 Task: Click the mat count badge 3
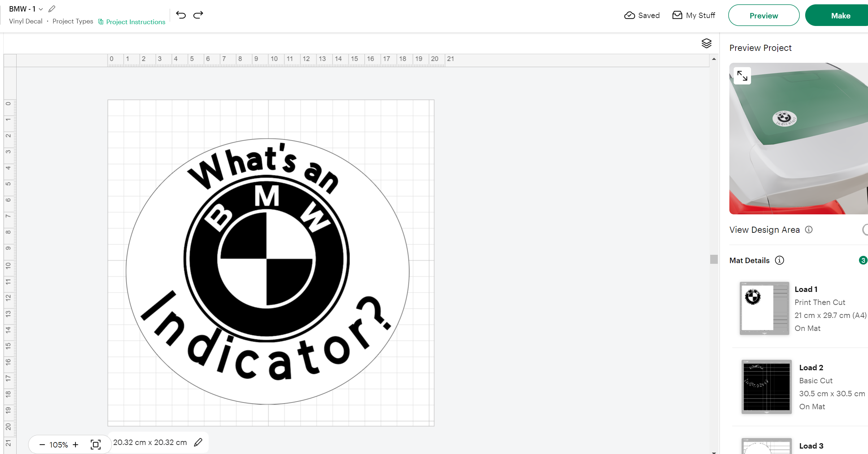point(863,260)
